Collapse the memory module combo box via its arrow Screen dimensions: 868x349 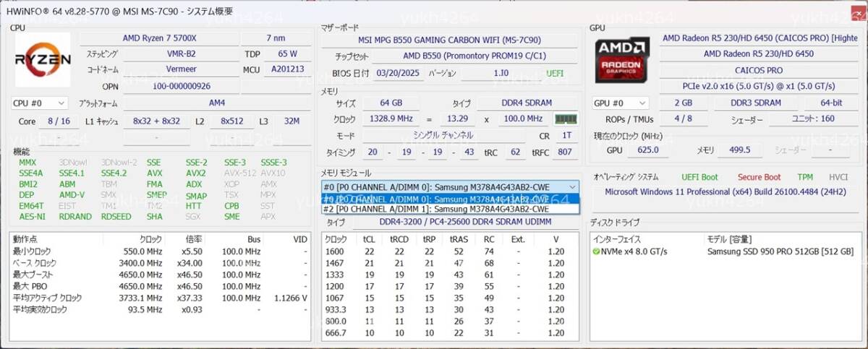pyautogui.click(x=572, y=186)
